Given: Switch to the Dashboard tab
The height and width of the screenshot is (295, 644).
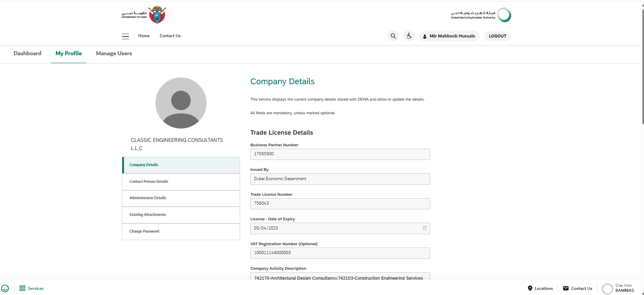Looking at the screenshot, I should (27, 54).
